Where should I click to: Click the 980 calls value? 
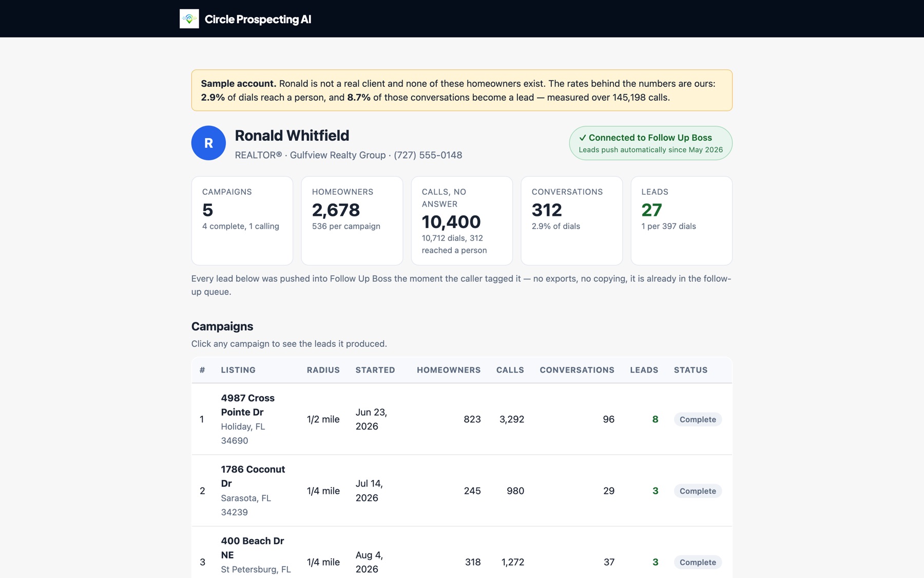tap(515, 491)
